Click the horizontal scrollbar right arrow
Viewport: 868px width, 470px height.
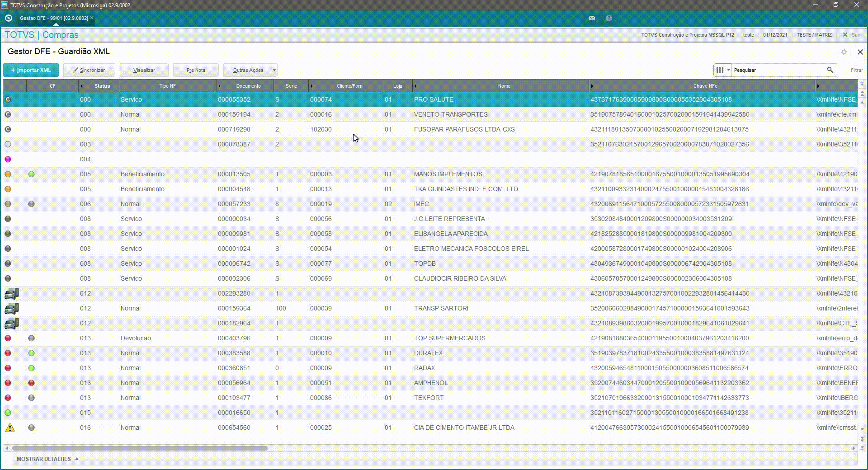pyautogui.click(x=854, y=448)
